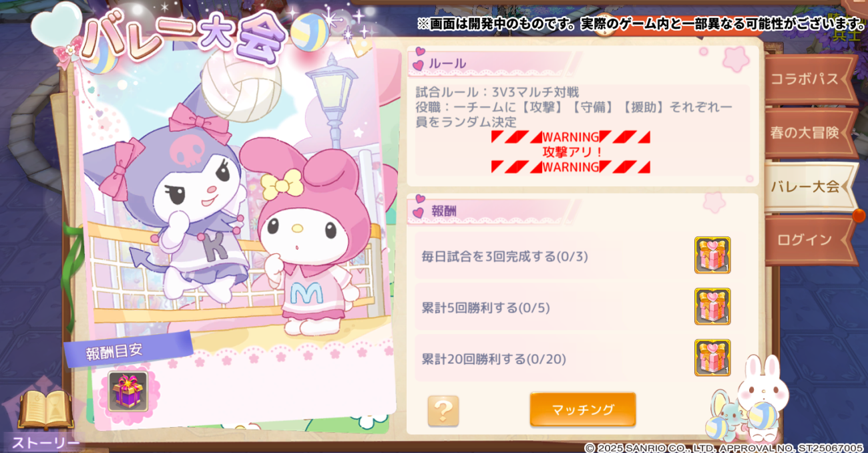Screen dimensions: 868x453
Task: Click the ストーリー book icon
Action: click(x=45, y=410)
